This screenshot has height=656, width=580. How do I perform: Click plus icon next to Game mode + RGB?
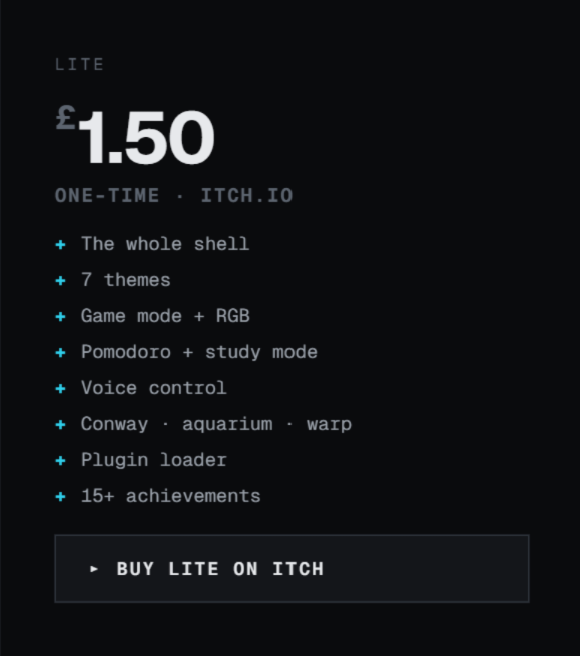coord(60,316)
